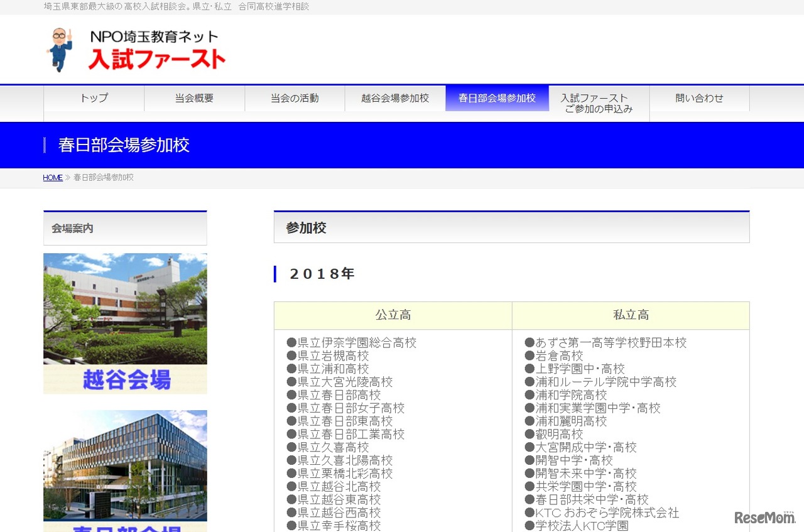Click 県立越谷北高校 entry
804x532 pixels.
tap(334, 486)
